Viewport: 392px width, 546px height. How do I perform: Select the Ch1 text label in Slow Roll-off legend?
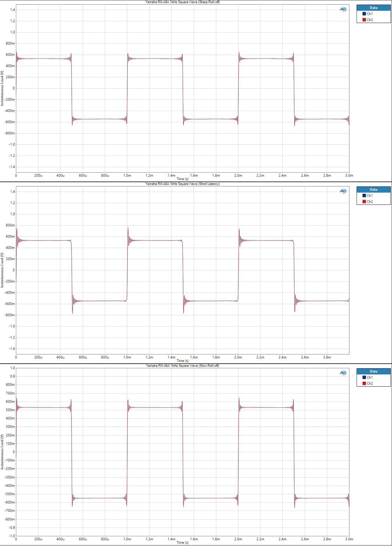(370, 378)
